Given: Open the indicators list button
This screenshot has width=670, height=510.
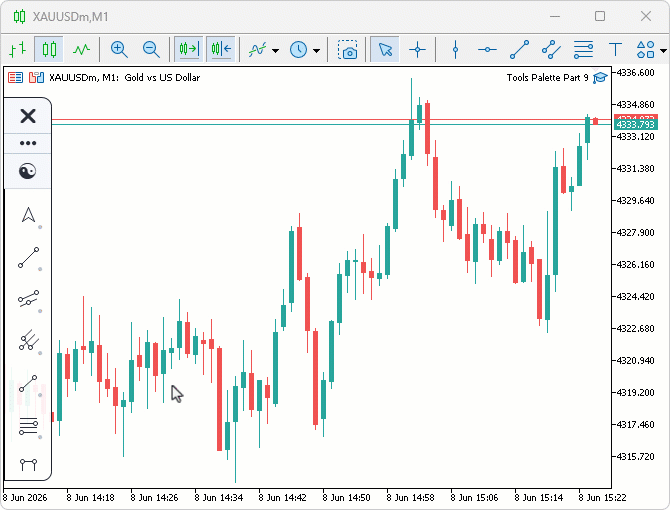Looking at the screenshot, I should (258, 50).
